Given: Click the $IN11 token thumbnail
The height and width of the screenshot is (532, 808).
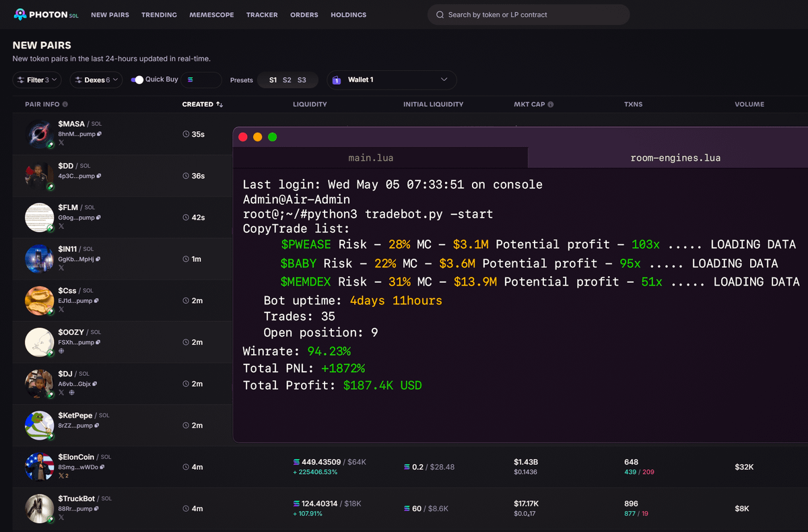Looking at the screenshot, I should point(39,259).
